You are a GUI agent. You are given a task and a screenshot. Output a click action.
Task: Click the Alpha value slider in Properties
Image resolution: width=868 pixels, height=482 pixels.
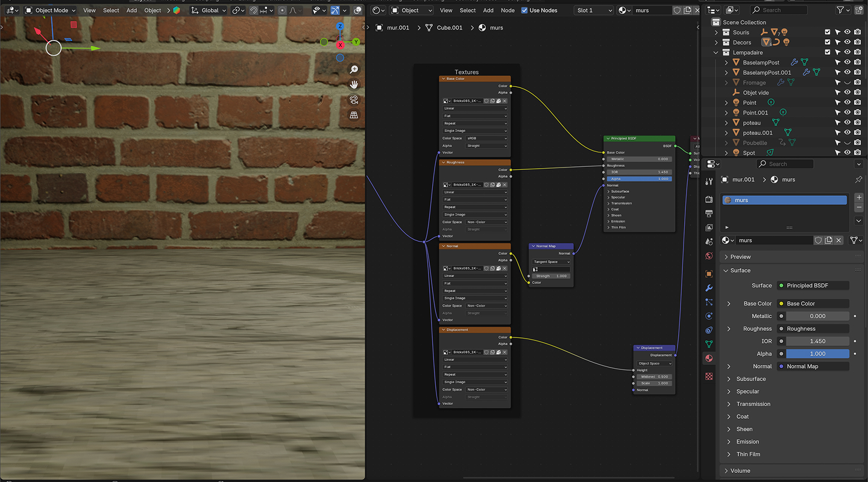coord(817,354)
